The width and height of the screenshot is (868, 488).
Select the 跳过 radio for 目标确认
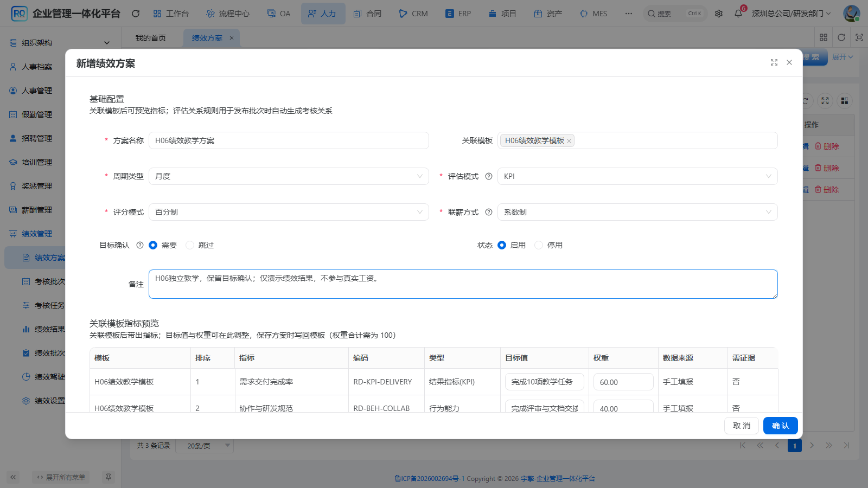[x=190, y=245]
